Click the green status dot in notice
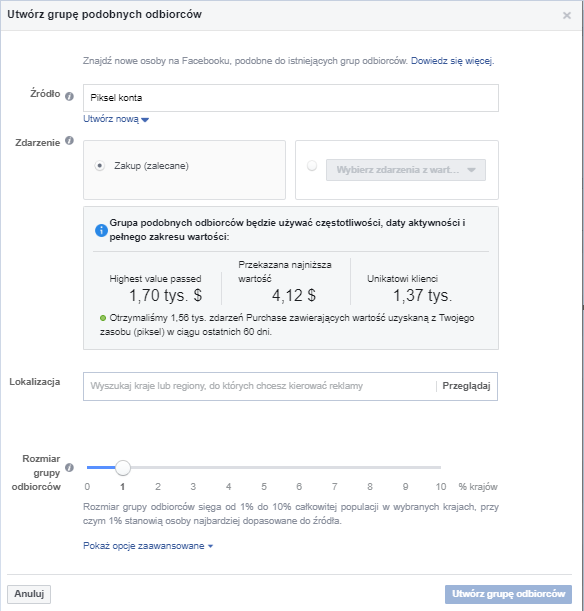This screenshot has height=611, width=584. 103,318
